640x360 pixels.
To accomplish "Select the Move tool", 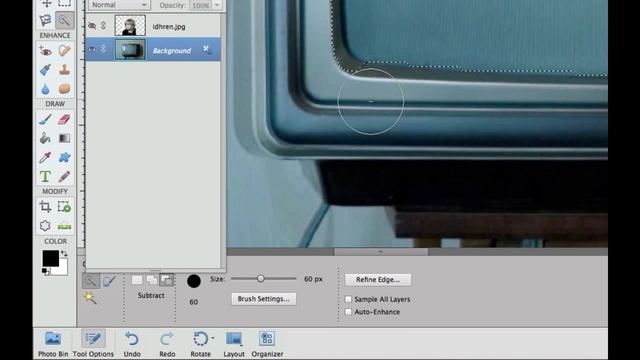I will (x=46, y=4).
